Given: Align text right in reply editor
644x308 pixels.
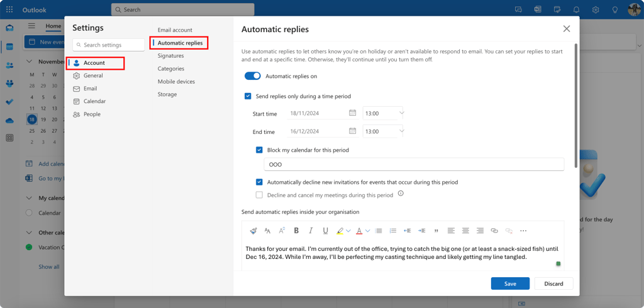Looking at the screenshot, I should pyautogui.click(x=480, y=231).
